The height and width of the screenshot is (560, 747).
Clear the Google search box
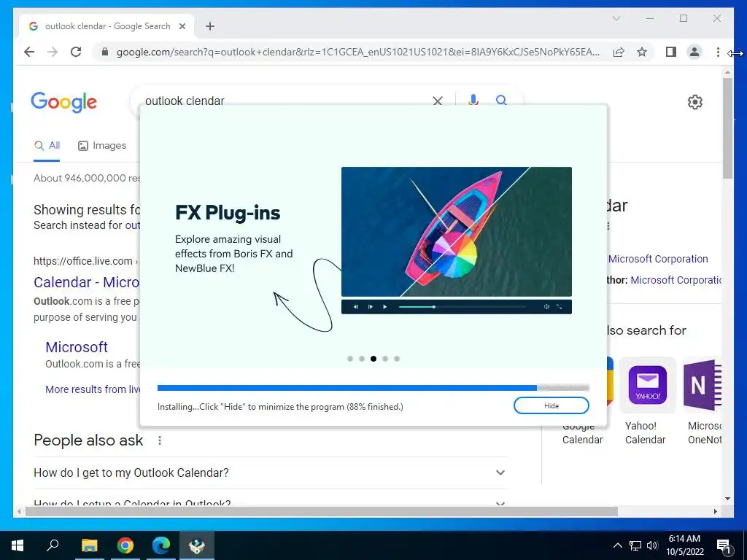[x=438, y=101]
